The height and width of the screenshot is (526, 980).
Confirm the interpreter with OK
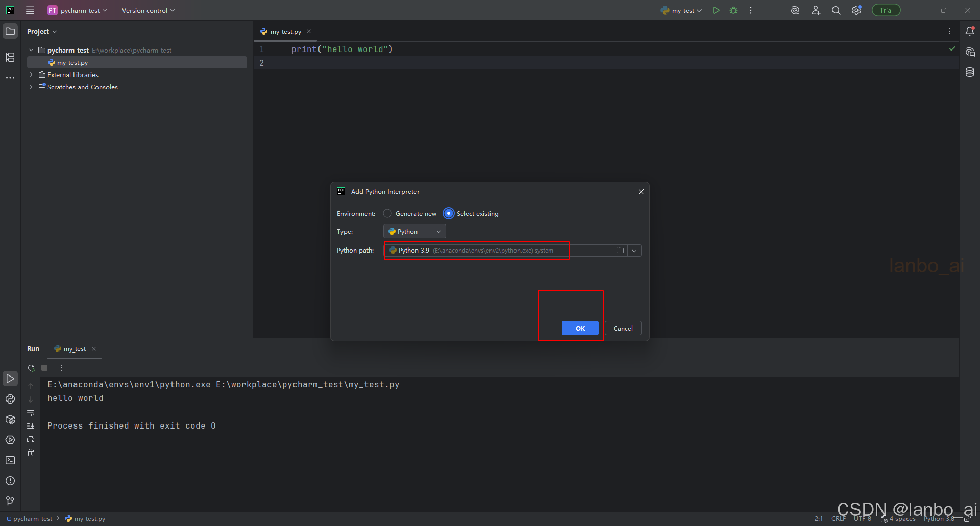(x=580, y=328)
